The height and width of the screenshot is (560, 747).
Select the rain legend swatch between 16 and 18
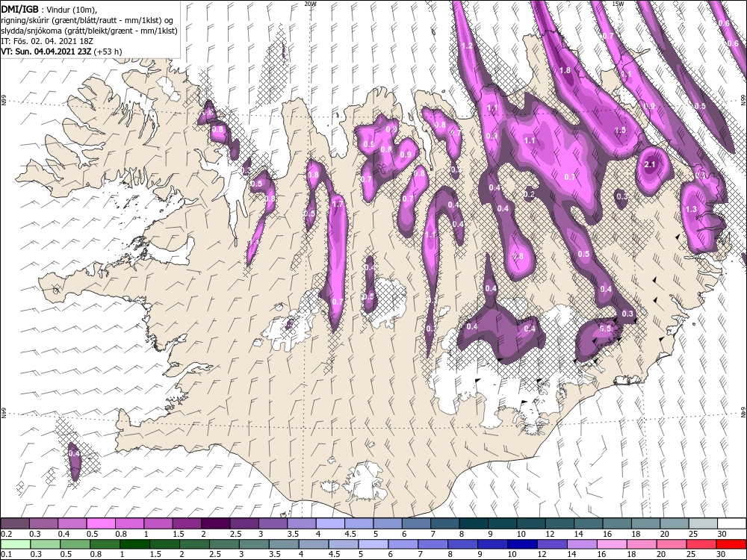613,544
